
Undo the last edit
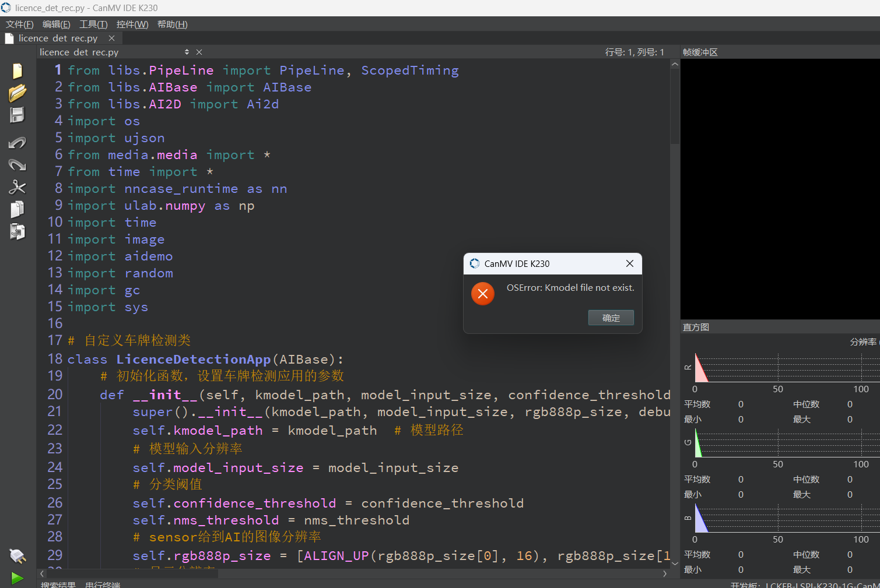click(17, 143)
